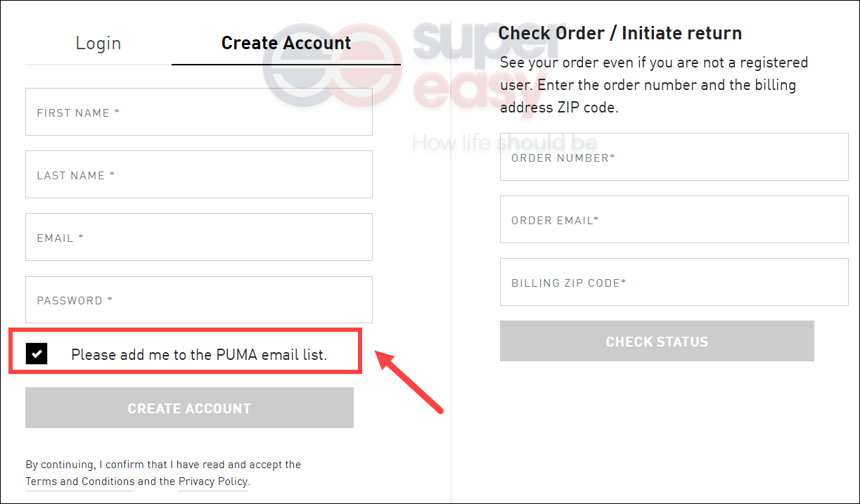Image resolution: width=860 pixels, height=504 pixels.
Task: Click the 'Check Order / Initiate return' heading
Action: tap(620, 33)
